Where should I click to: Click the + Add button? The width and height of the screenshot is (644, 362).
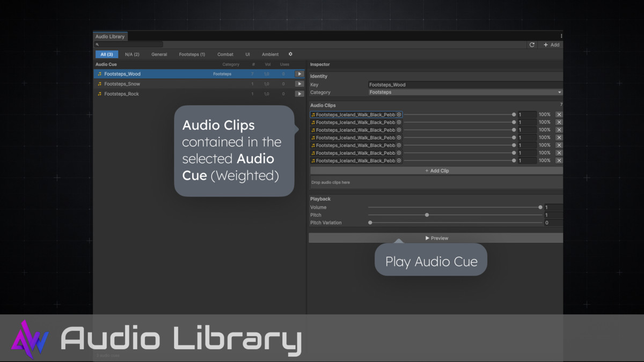551,45
